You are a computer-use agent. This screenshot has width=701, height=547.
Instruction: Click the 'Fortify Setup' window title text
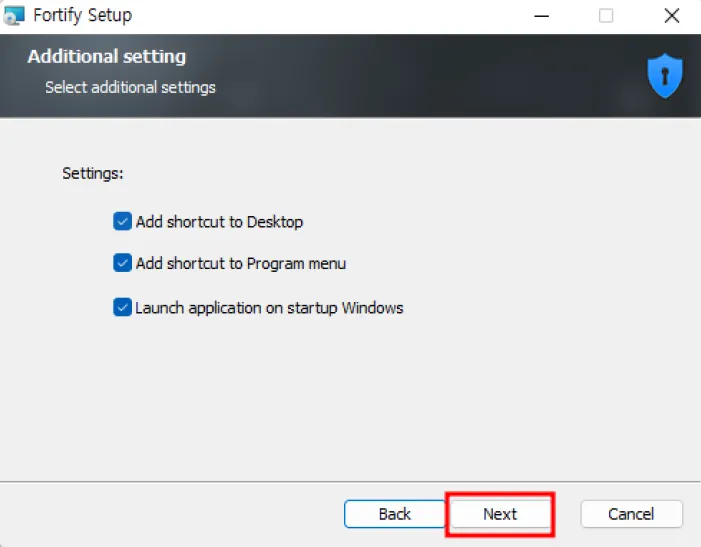(82, 16)
